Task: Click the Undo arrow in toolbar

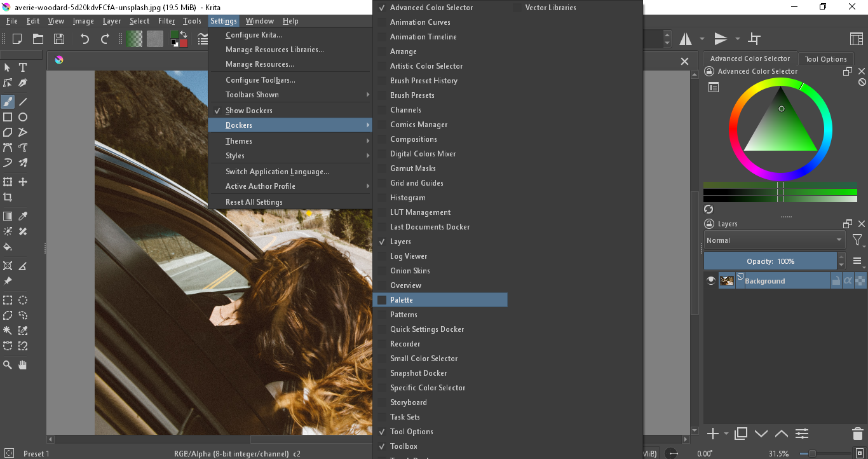Action: (85, 39)
